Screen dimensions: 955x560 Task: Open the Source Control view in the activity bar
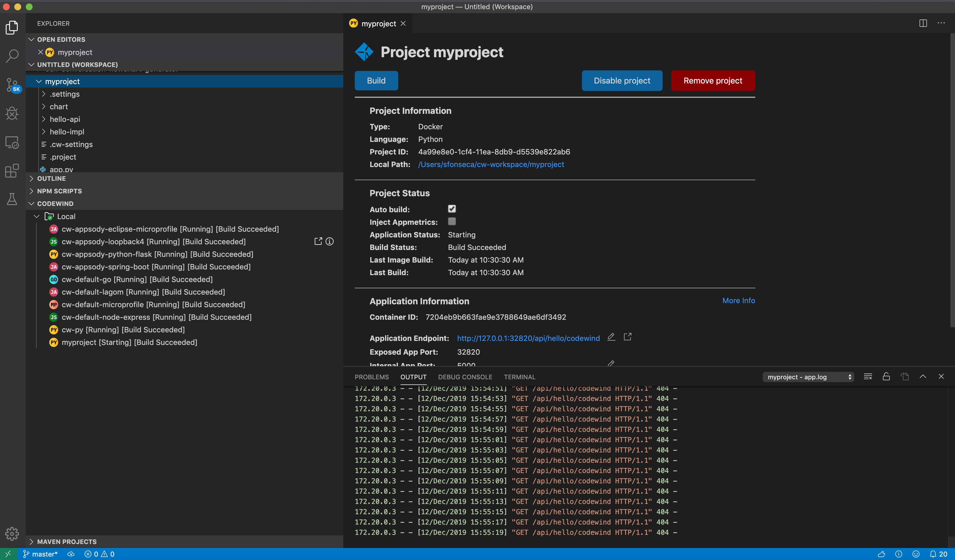coord(12,84)
